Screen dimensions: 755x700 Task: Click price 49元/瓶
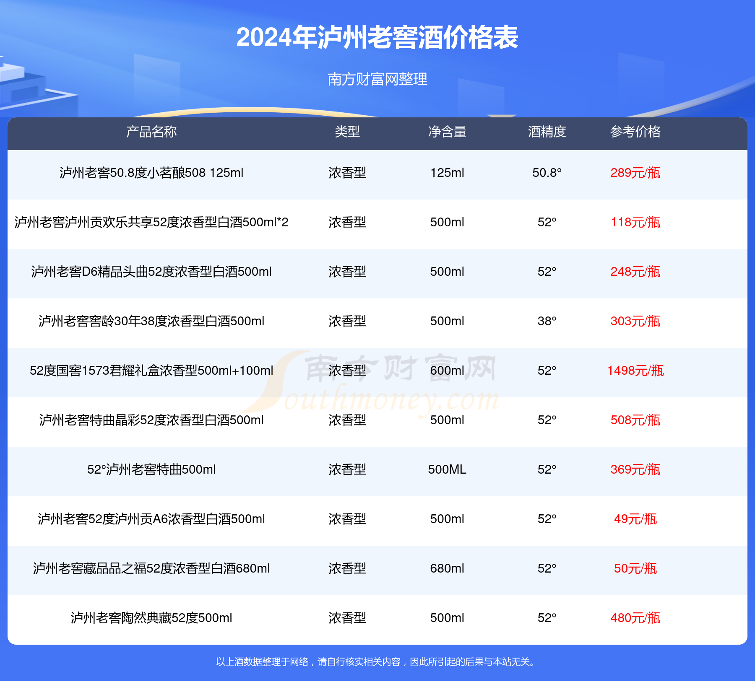pos(635,519)
